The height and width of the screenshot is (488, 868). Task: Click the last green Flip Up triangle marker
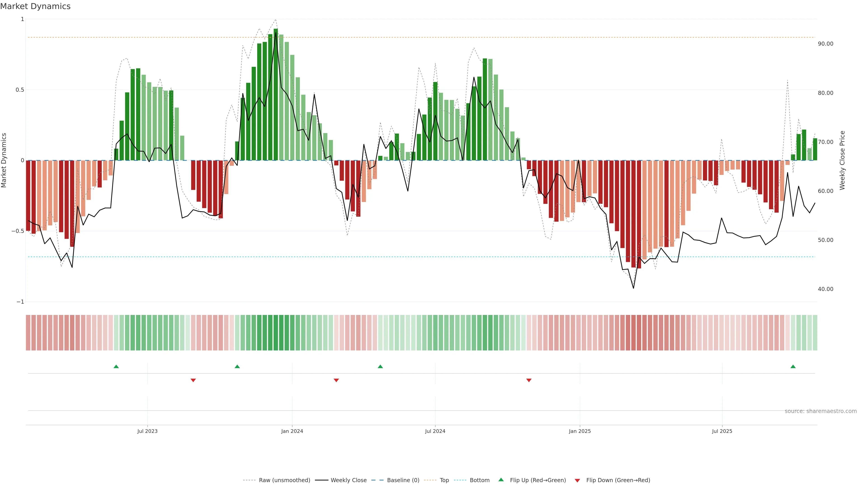(x=793, y=366)
